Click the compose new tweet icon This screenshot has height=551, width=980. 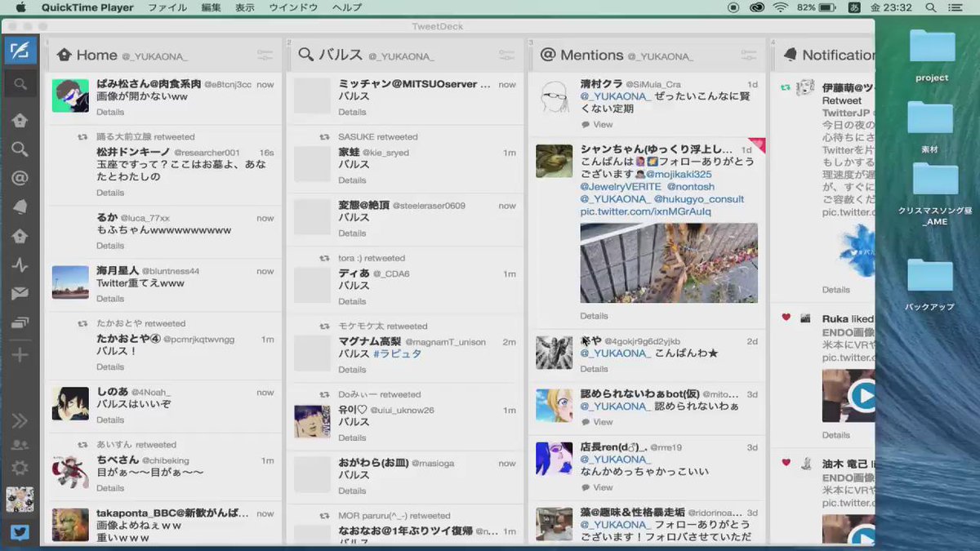tap(20, 51)
